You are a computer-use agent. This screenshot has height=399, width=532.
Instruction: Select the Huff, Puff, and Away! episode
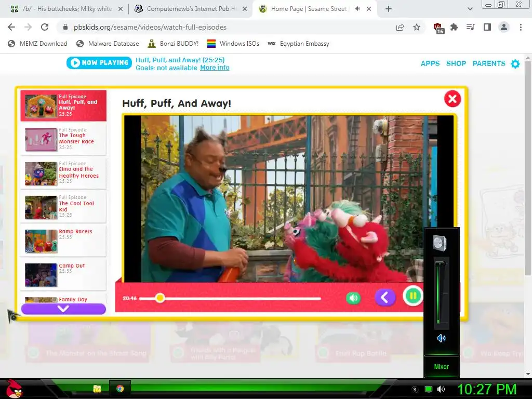click(63, 105)
